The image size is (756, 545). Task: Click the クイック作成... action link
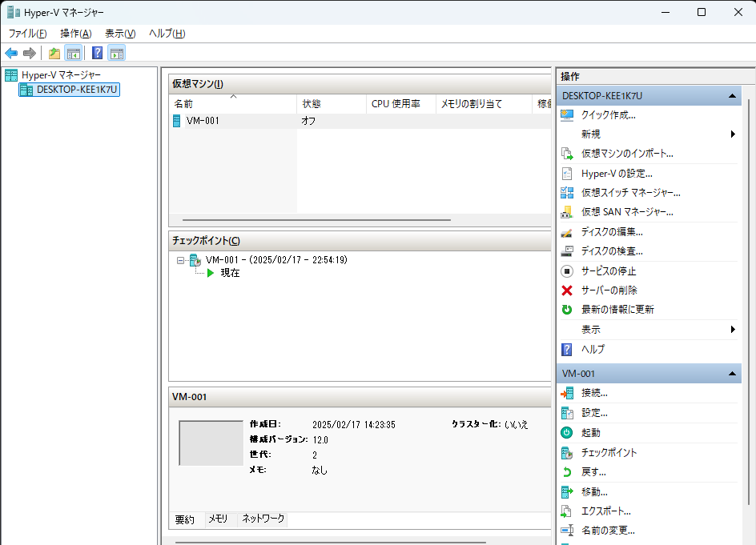click(609, 115)
